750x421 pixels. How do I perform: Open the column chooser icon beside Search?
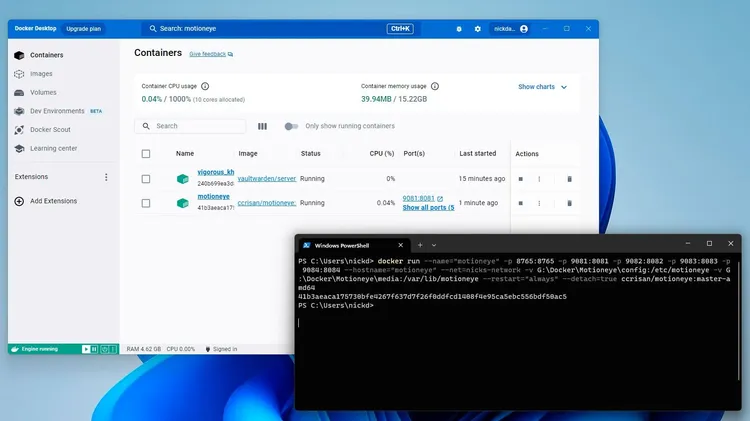(262, 126)
